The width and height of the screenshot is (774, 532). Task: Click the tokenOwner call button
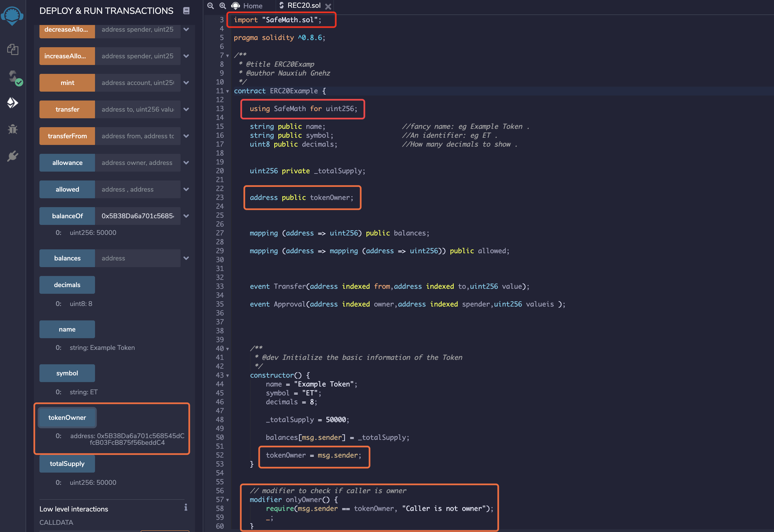67,417
